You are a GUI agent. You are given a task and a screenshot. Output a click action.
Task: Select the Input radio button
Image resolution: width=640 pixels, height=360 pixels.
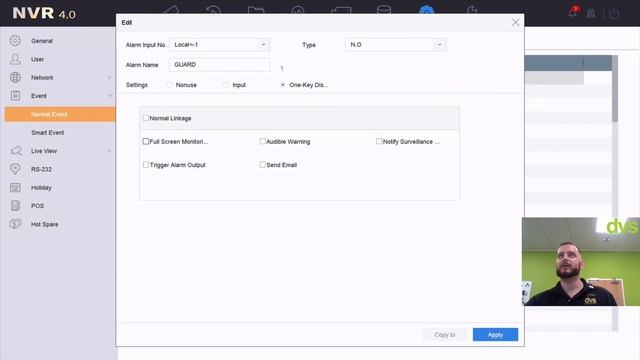click(226, 85)
